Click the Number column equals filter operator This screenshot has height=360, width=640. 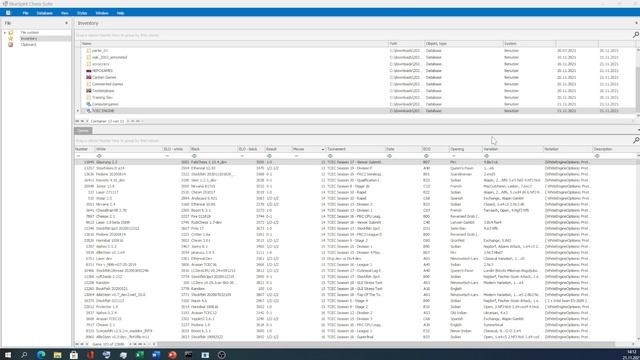[x=78, y=156]
